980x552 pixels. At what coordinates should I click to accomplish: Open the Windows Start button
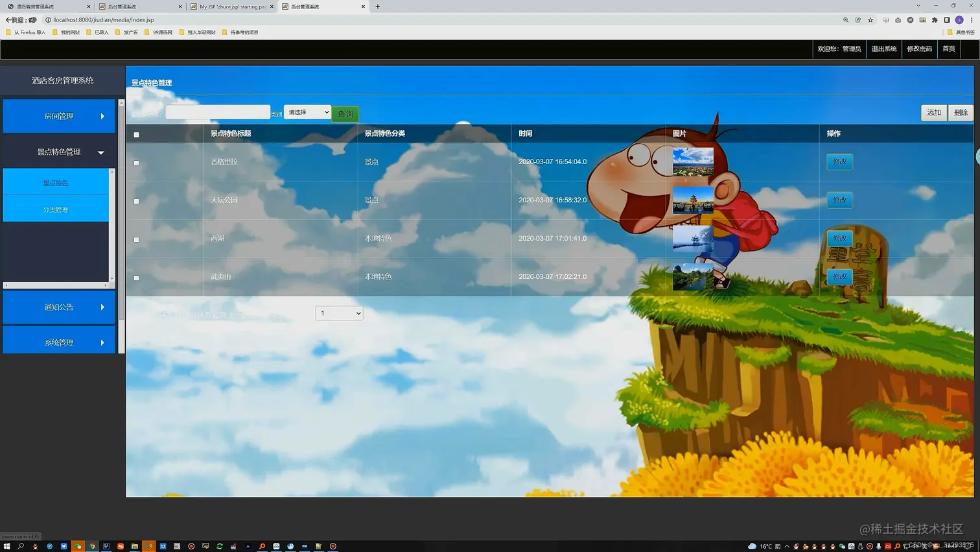pyautogui.click(x=7, y=546)
